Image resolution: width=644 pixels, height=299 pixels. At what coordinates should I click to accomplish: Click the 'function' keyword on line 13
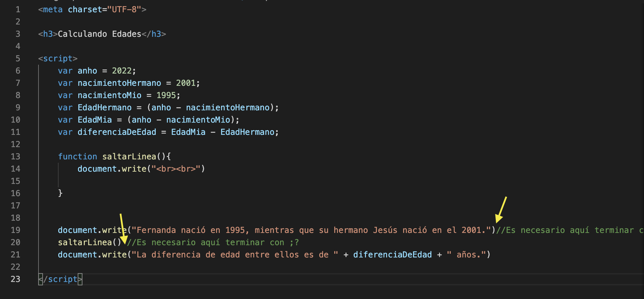[x=78, y=157]
